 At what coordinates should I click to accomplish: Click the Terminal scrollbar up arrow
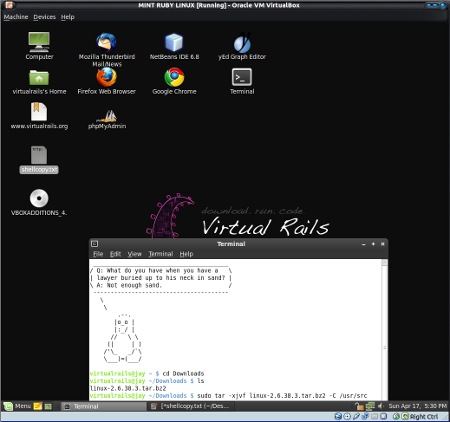384,262
